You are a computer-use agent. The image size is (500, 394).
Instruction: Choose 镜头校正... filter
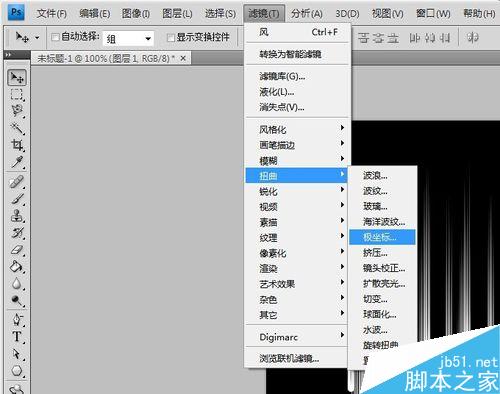[x=382, y=268]
